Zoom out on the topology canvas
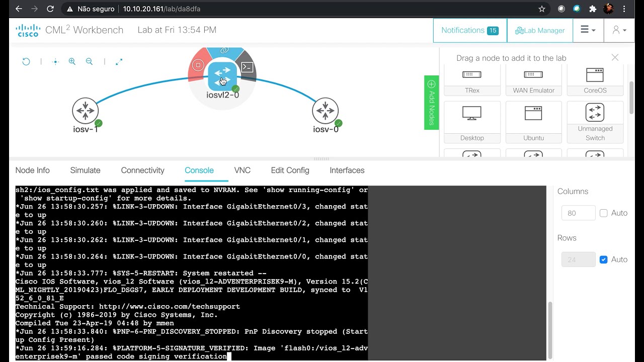 (x=89, y=61)
